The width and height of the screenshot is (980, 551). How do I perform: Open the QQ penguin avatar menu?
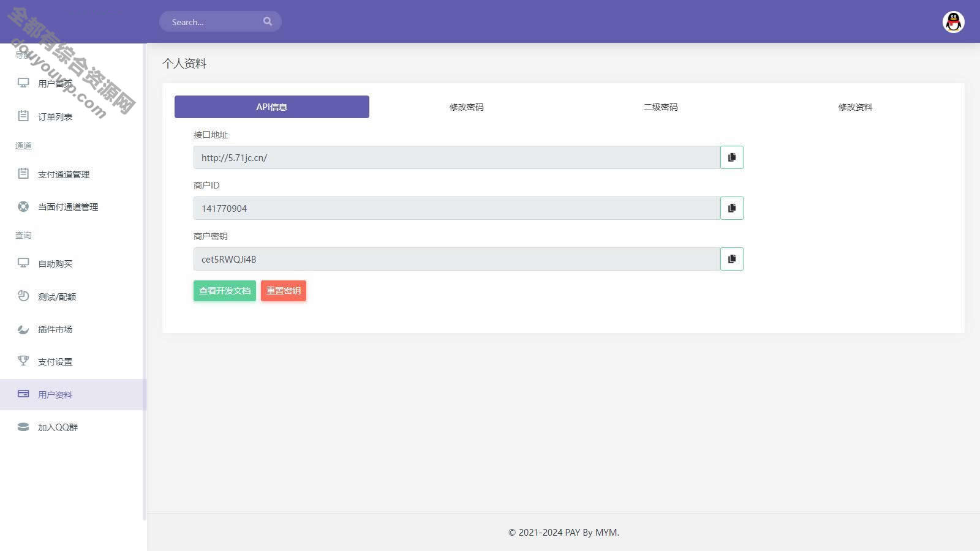pos(953,22)
